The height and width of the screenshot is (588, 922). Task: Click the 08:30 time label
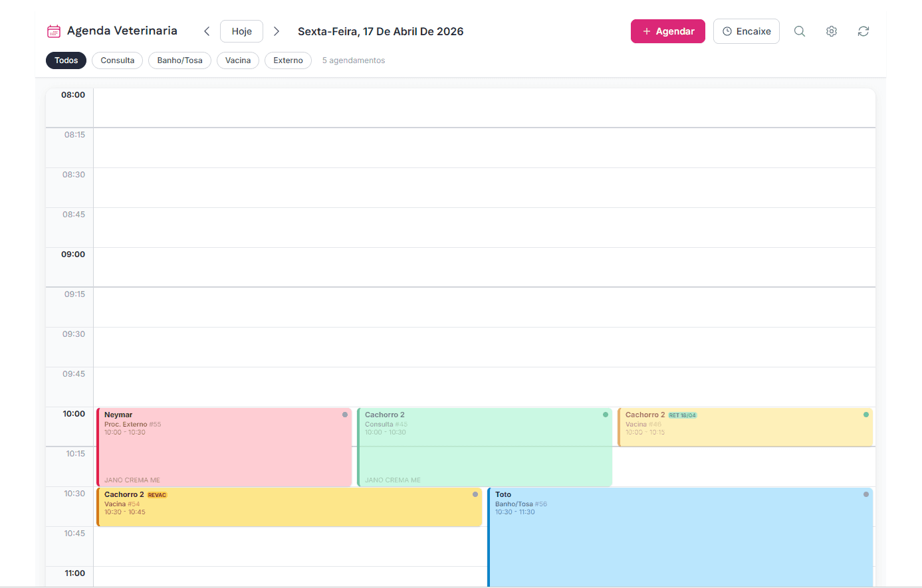click(74, 175)
